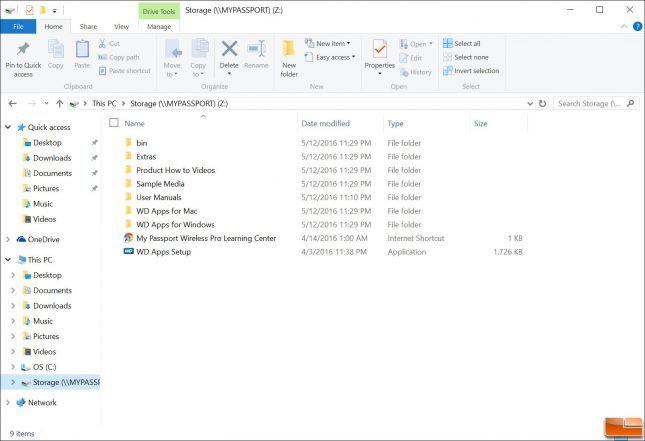Select the Sample Media folder
The image size is (645, 441).
point(160,183)
